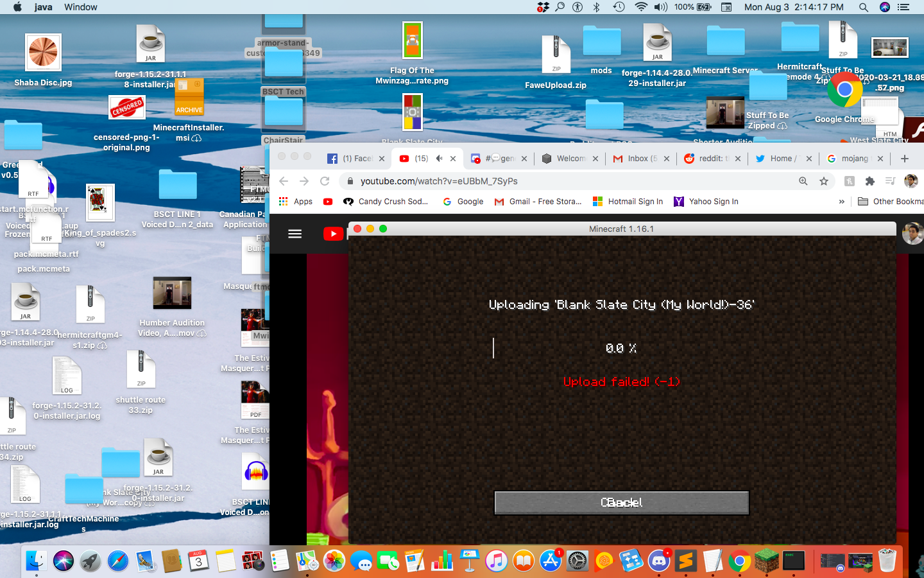
Task: Open Apps shortcut in bookmarks bar
Action: pos(296,202)
